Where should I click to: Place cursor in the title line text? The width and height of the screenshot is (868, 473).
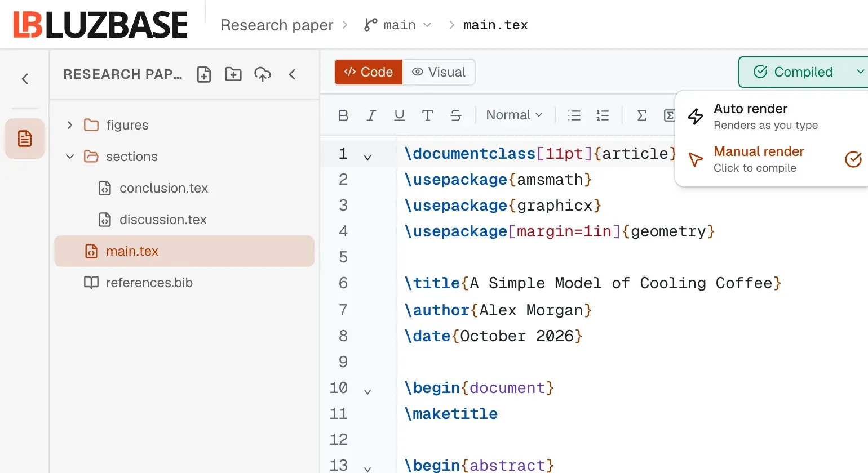tap(592, 283)
